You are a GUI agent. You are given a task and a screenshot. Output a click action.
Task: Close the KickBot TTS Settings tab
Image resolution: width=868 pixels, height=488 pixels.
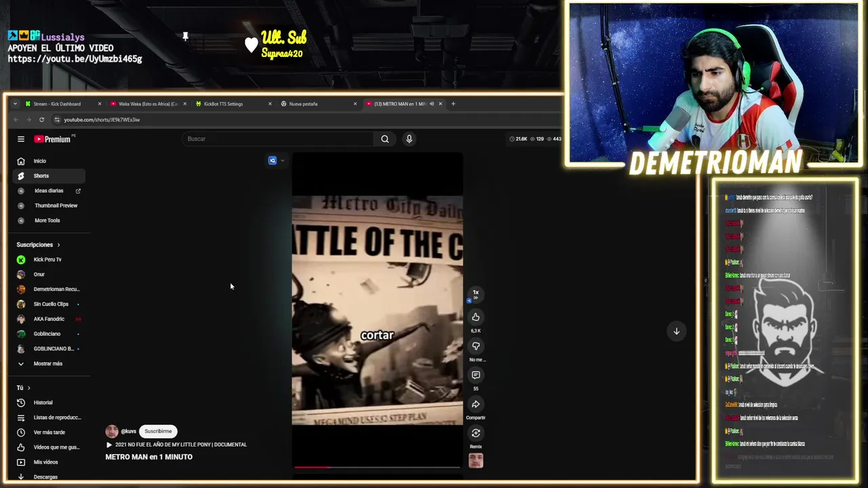[270, 104]
